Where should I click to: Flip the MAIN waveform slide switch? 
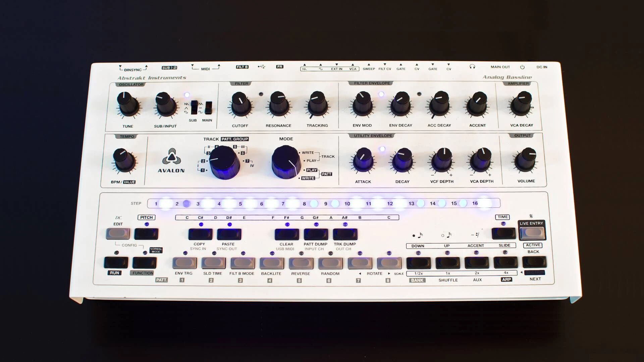(x=208, y=108)
